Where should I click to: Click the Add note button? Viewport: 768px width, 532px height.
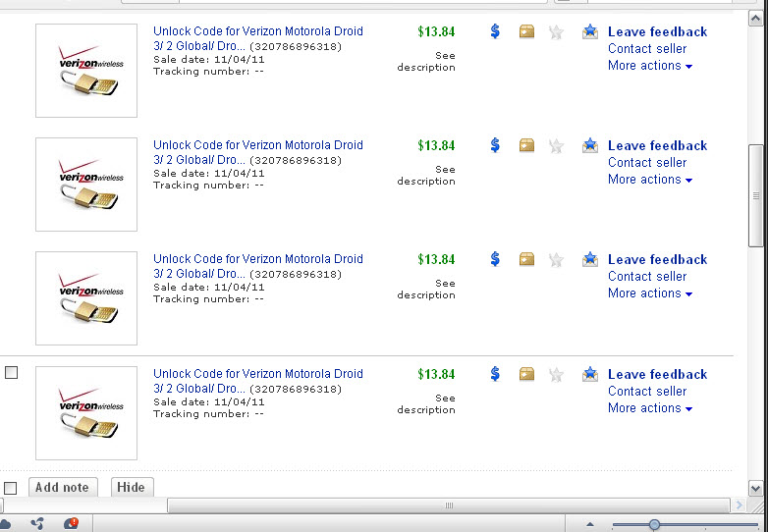click(x=63, y=487)
